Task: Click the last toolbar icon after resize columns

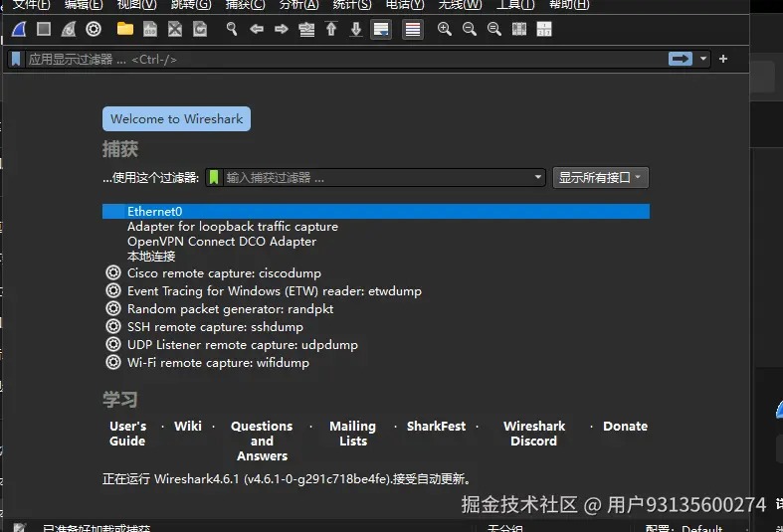Action: (544, 29)
